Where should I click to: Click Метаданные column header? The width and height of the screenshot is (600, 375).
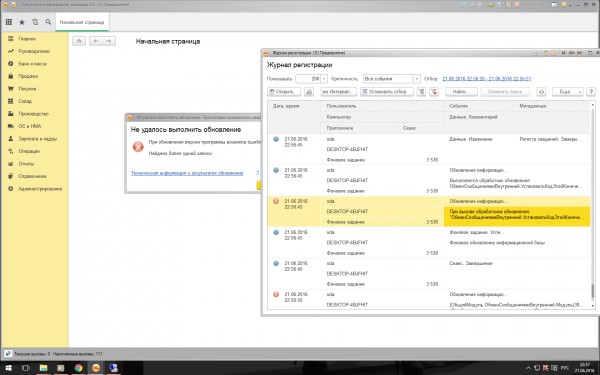552,106
